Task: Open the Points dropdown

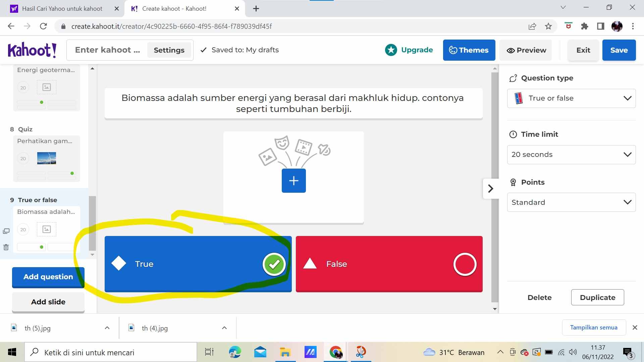Action: 571,202
